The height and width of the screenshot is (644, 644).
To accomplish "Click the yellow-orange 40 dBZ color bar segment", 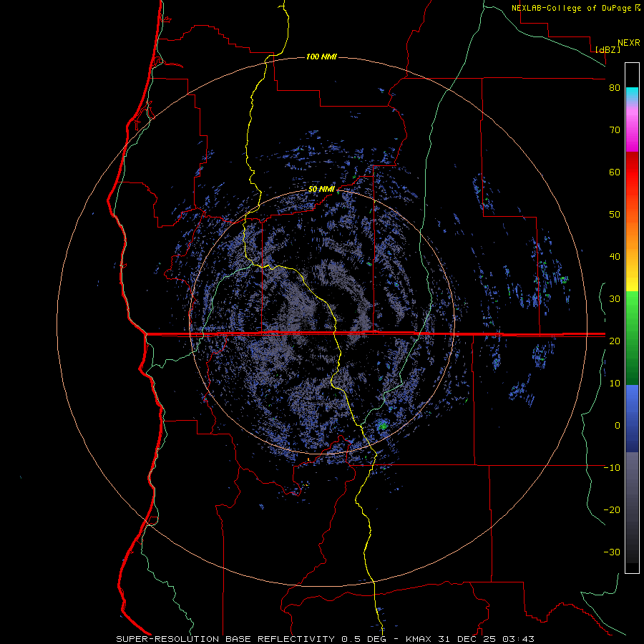I will [x=632, y=257].
